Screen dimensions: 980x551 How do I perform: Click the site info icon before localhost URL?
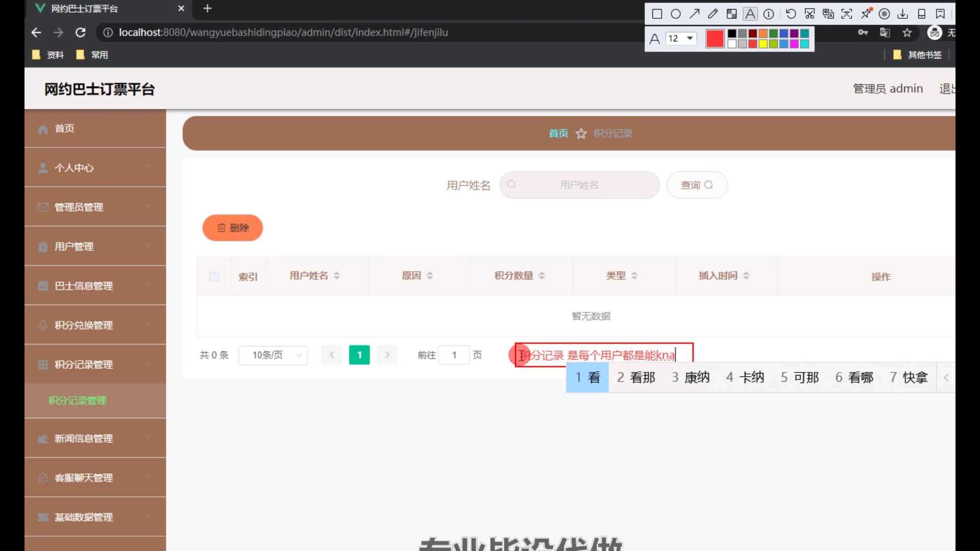pyautogui.click(x=108, y=33)
